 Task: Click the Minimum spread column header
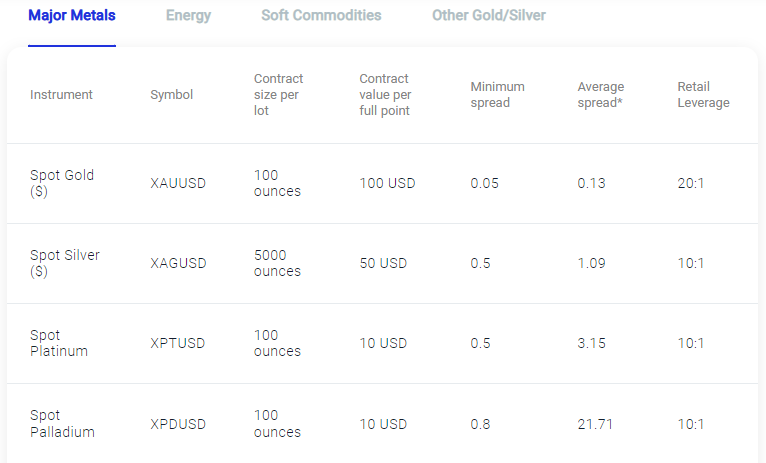point(497,95)
